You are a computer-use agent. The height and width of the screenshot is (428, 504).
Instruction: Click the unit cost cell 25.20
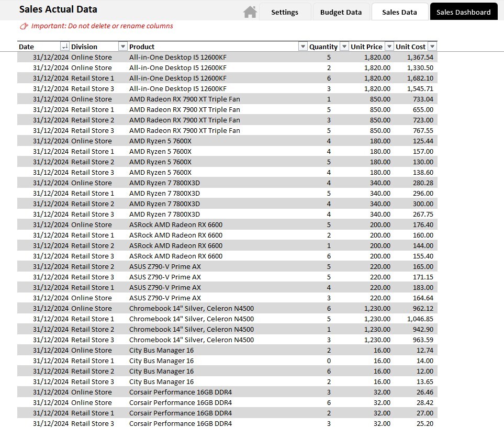coord(425,423)
